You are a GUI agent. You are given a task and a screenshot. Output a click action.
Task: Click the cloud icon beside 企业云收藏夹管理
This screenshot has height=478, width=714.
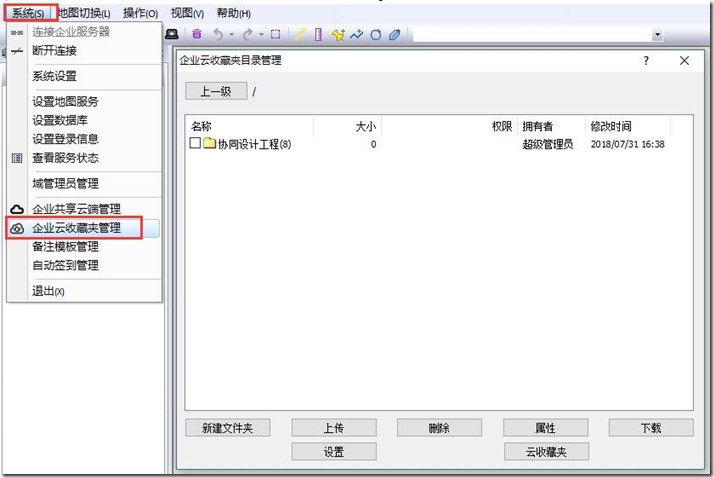click(17, 228)
